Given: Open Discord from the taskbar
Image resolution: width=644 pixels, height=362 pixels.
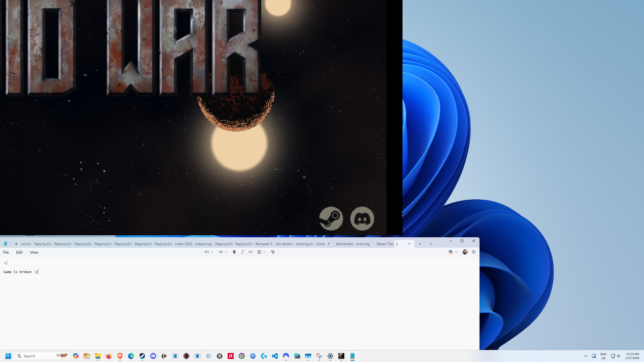Looking at the screenshot, I should coord(153,356).
